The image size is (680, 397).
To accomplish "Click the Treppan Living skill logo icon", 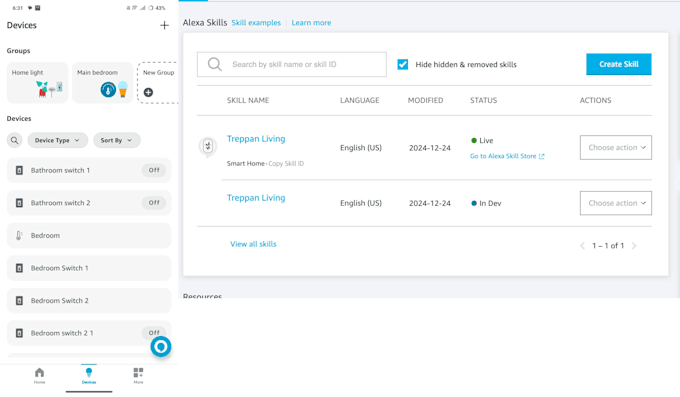I will tap(208, 146).
